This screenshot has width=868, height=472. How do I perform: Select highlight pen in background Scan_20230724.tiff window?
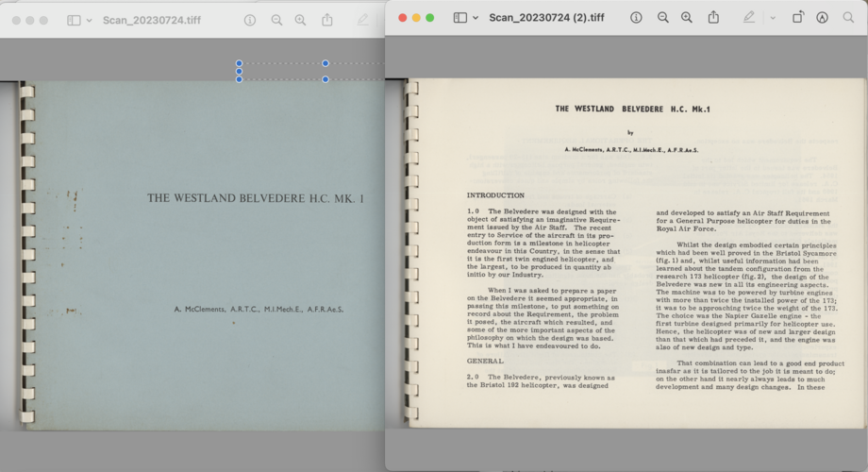362,20
